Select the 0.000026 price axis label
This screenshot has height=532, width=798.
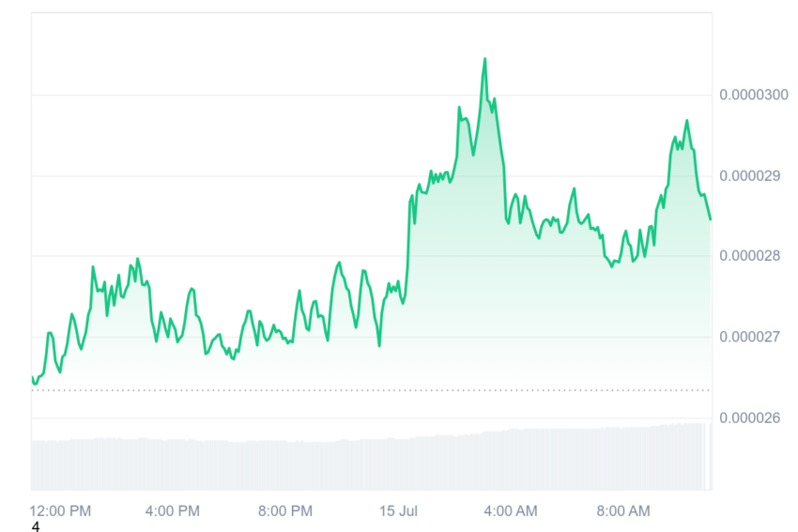750,418
